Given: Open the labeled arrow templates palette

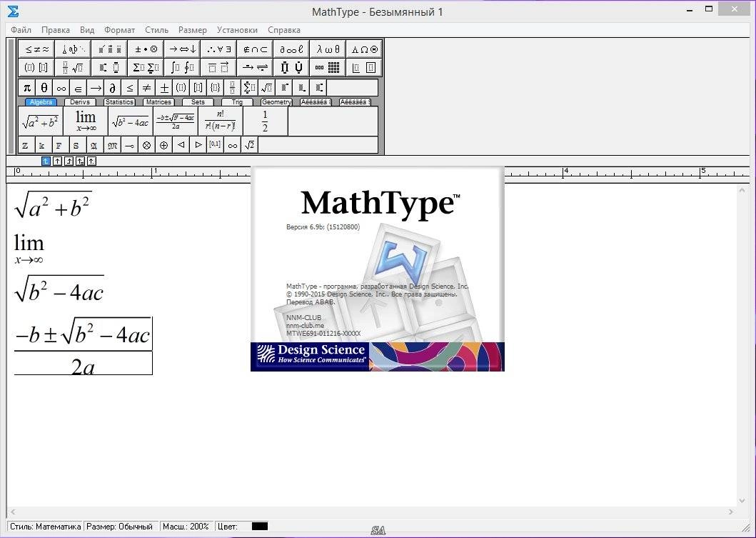Looking at the screenshot, I should pos(255,67).
